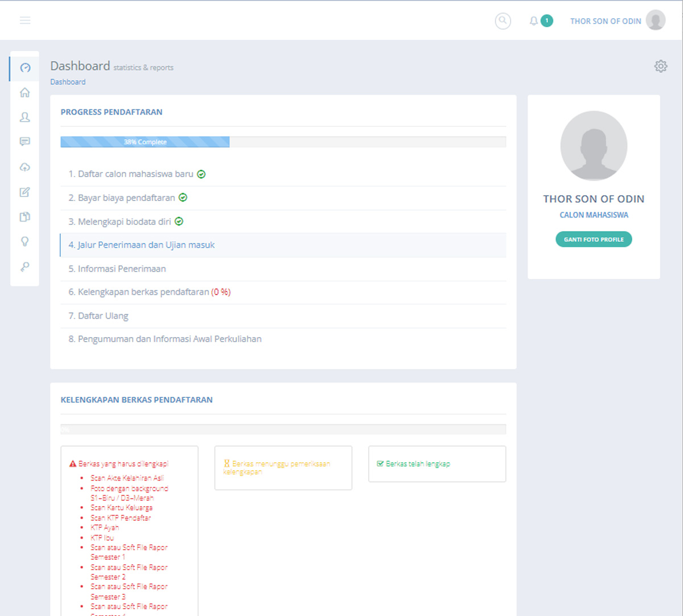683x616 pixels.
Task: Select the documents copy icon in sidebar
Action: tap(25, 217)
